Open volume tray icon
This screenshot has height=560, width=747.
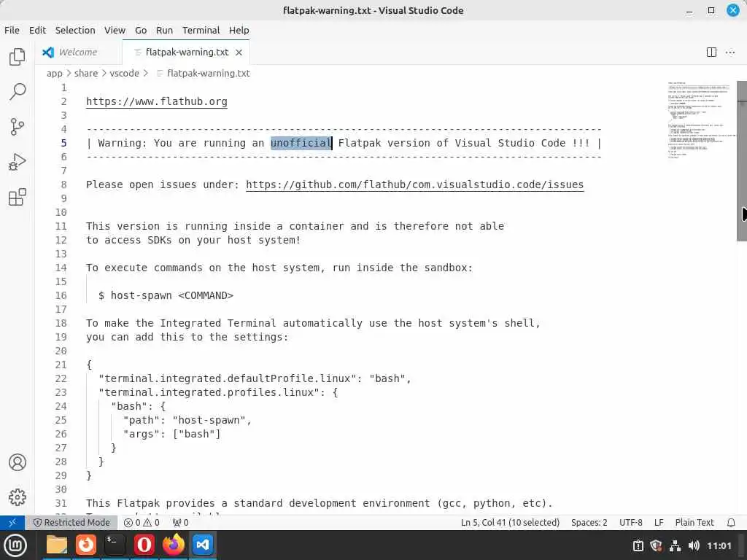(x=694, y=545)
